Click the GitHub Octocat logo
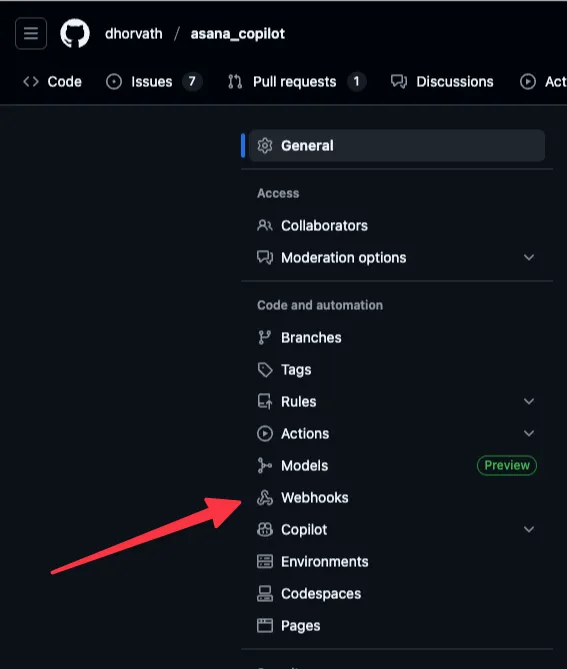 75,33
